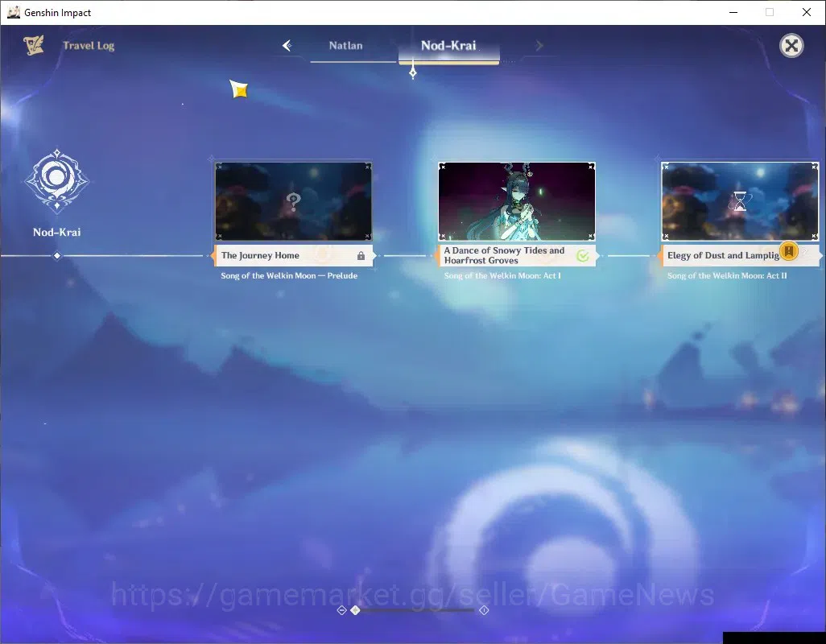Screen dimensions: 826x644
Task: Select A Dance of Snowy Tides quest title
Action: tap(504, 255)
